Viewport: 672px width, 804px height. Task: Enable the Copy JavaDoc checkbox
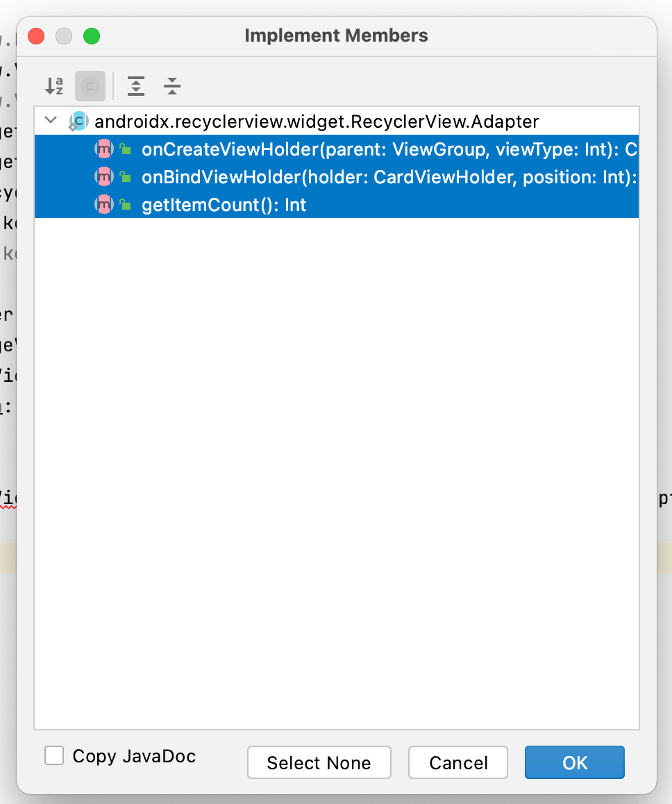[53, 756]
